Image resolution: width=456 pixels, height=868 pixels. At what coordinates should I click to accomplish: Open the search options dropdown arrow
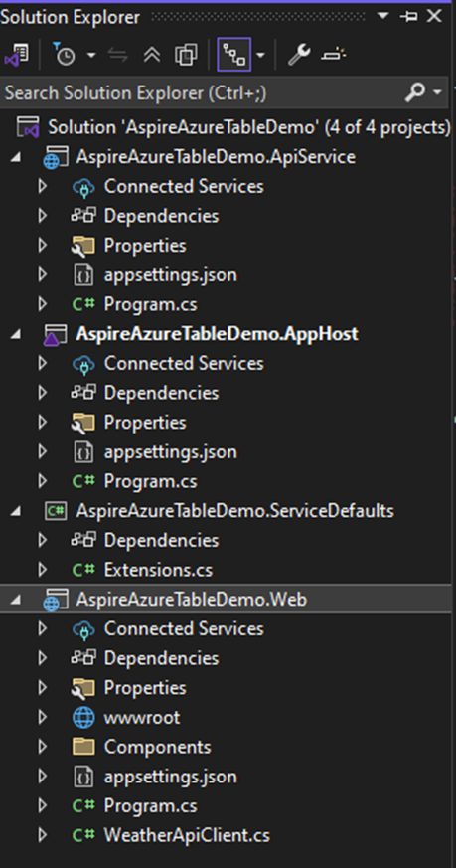(438, 92)
